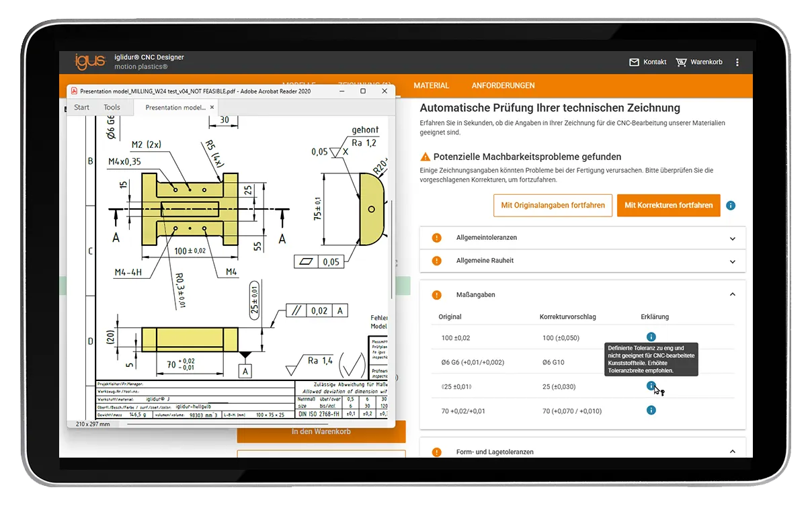Screen dimensions: 812x508
Task: Click the warning icon beside Allgemeine Rauheit
Action: (x=437, y=261)
